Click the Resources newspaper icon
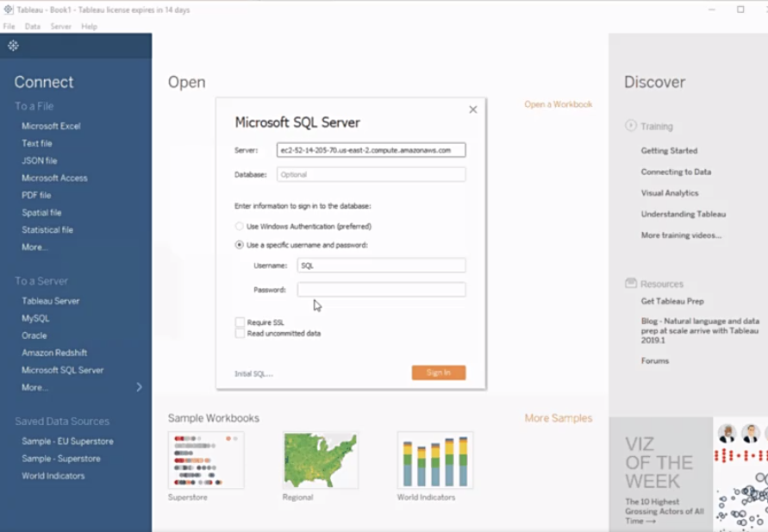 click(631, 283)
